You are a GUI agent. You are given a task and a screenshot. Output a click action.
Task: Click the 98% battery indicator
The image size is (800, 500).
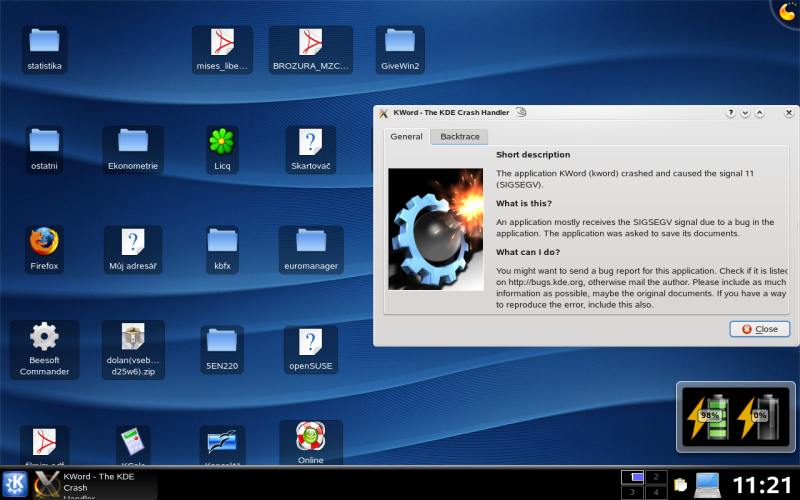click(709, 417)
